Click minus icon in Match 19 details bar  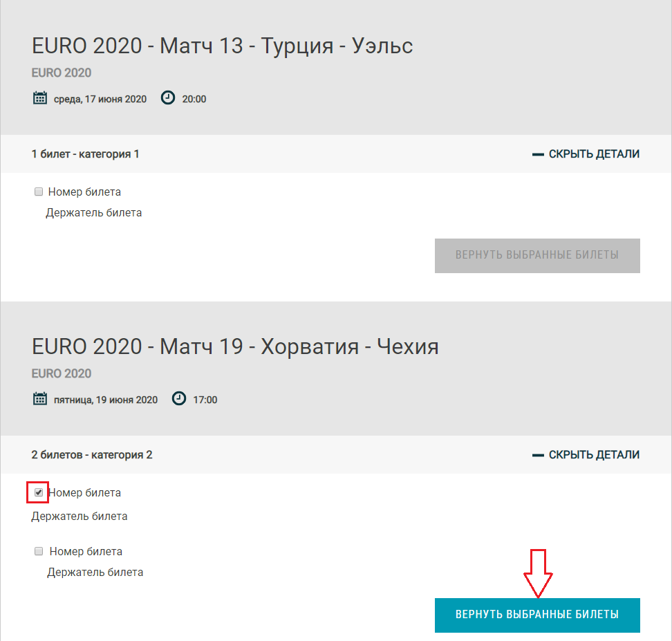(x=538, y=456)
